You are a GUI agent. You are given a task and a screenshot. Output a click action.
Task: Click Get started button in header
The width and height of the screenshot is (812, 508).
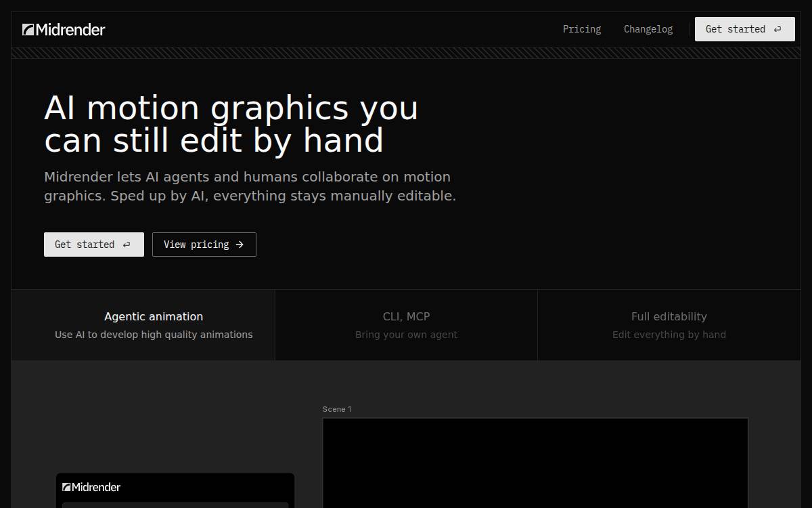click(x=744, y=29)
